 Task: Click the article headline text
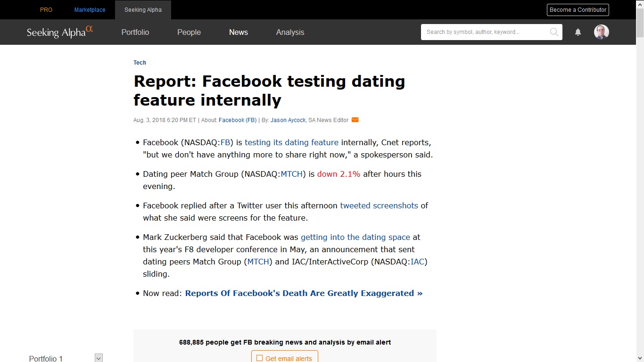tap(269, 90)
